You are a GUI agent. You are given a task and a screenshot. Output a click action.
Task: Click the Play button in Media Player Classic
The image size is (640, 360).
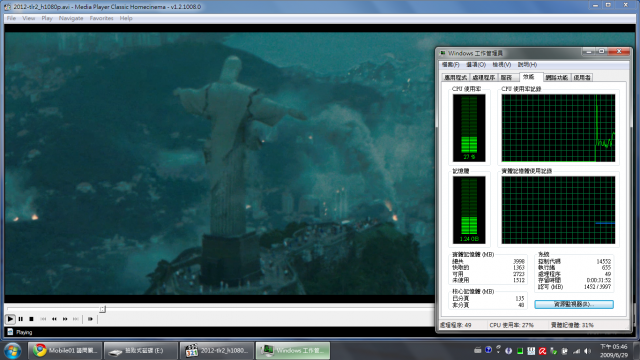(11, 319)
